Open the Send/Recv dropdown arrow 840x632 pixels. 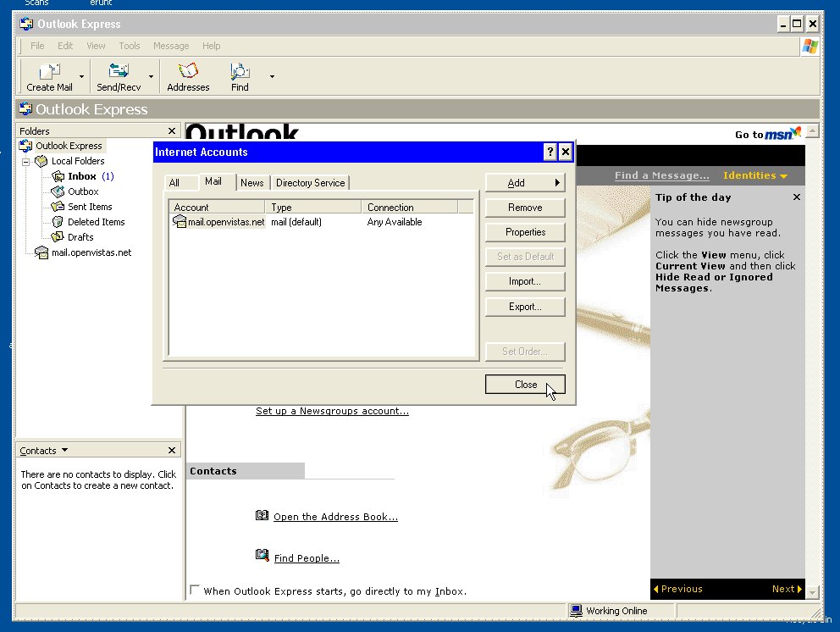(151, 76)
